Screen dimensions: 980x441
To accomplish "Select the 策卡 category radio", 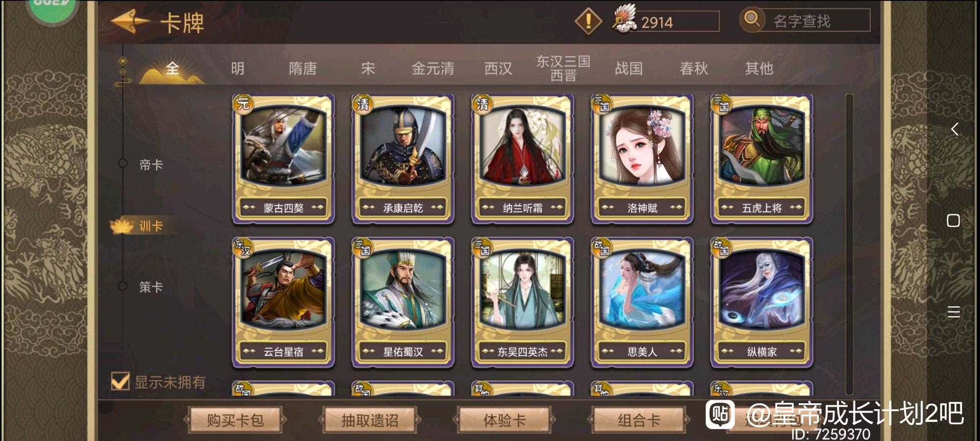I will tap(123, 286).
